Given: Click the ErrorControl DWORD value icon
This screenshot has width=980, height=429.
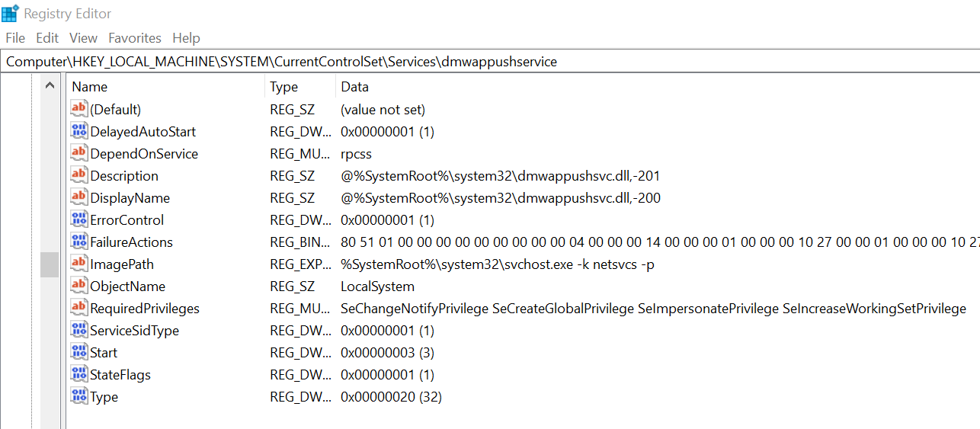Looking at the screenshot, I should [x=79, y=219].
